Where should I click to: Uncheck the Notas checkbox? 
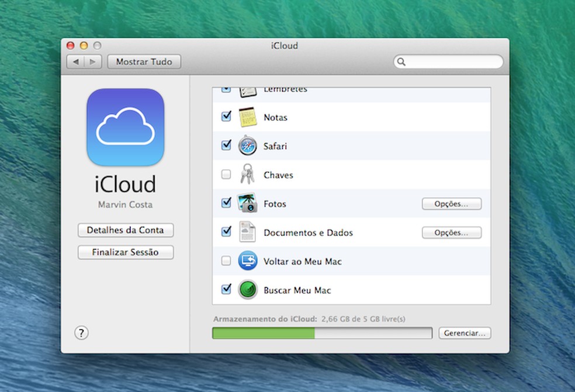tap(226, 116)
